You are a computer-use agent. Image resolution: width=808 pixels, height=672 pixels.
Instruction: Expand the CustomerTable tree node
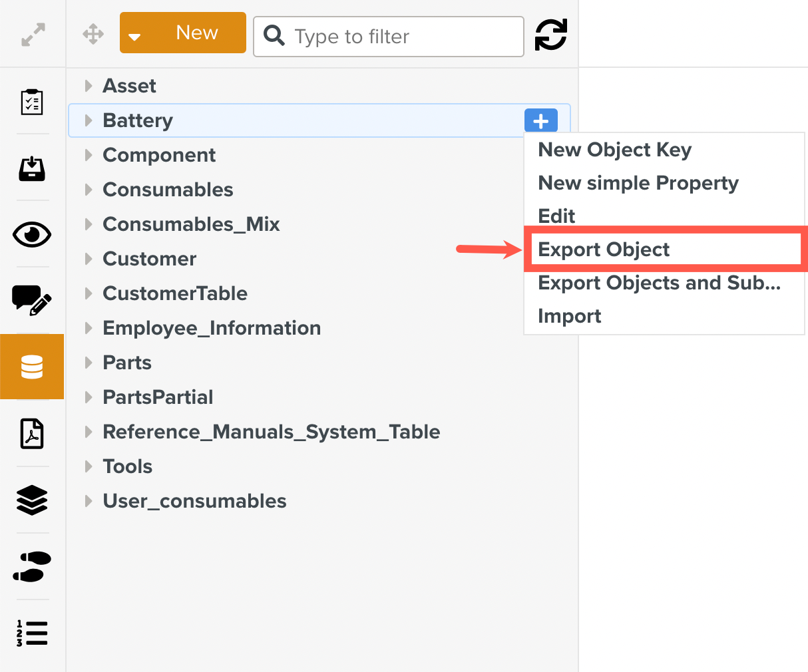click(89, 293)
